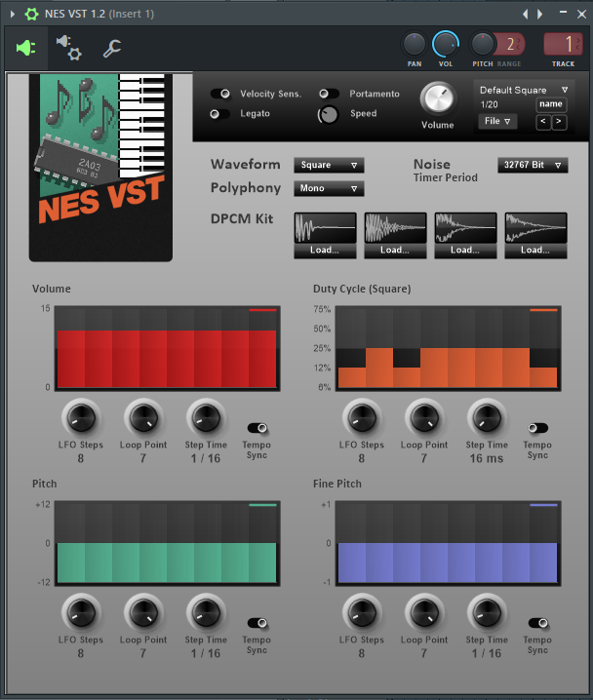
Task: Open the File menu dropdown
Action: [x=497, y=121]
